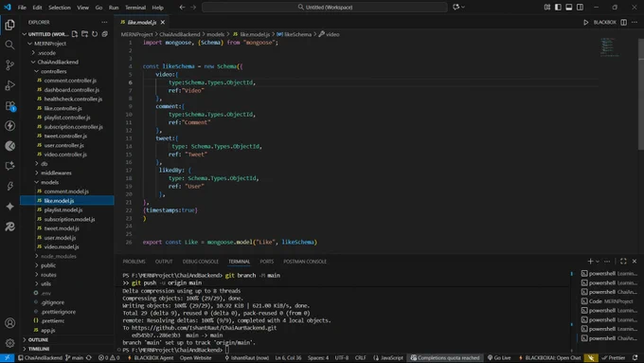Click Prettier status bar item
644x363 pixels.
(613, 357)
